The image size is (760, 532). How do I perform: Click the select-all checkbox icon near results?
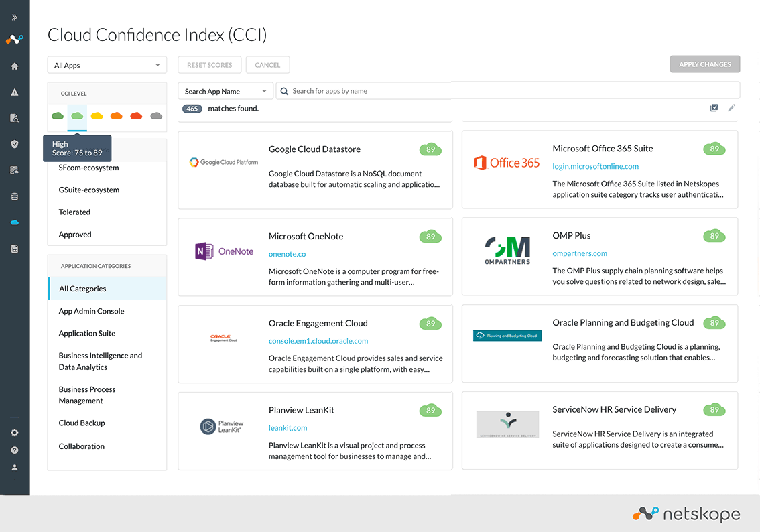(714, 108)
